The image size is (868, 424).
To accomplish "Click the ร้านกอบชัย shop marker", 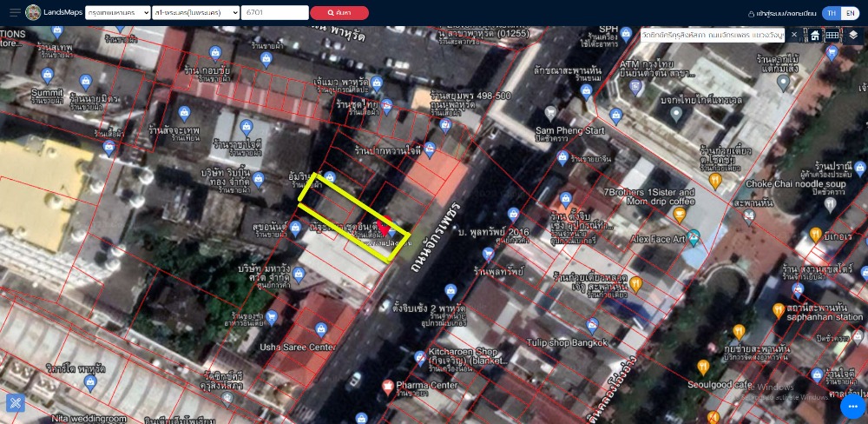I will pos(215,53).
